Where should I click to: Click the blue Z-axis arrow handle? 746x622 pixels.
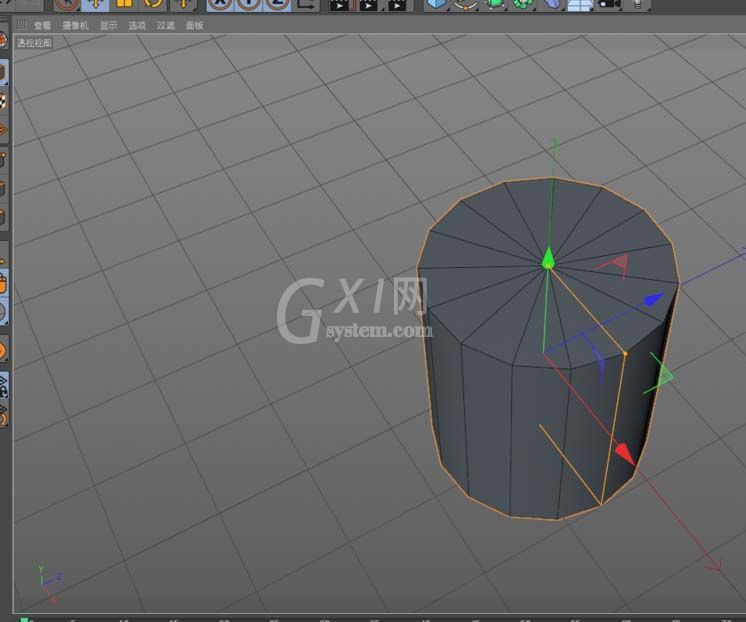tap(654, 299)
